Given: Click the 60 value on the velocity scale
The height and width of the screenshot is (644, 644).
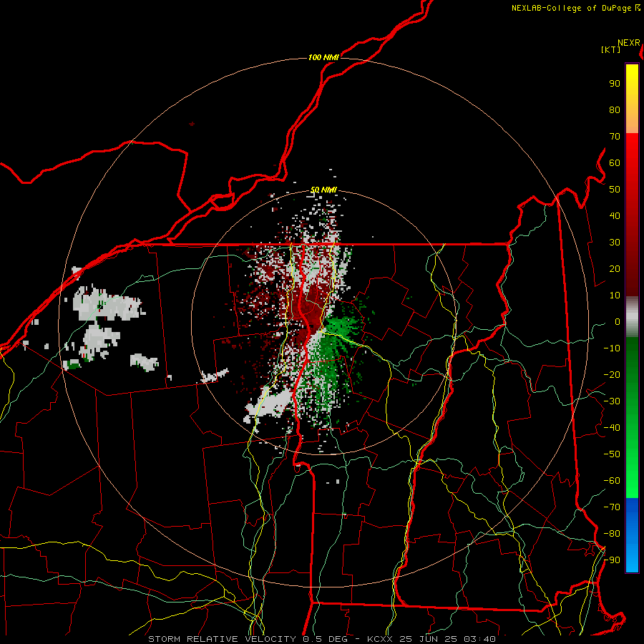Looking at the screenshot, I should pyautogui.click(x=615, y=163).
